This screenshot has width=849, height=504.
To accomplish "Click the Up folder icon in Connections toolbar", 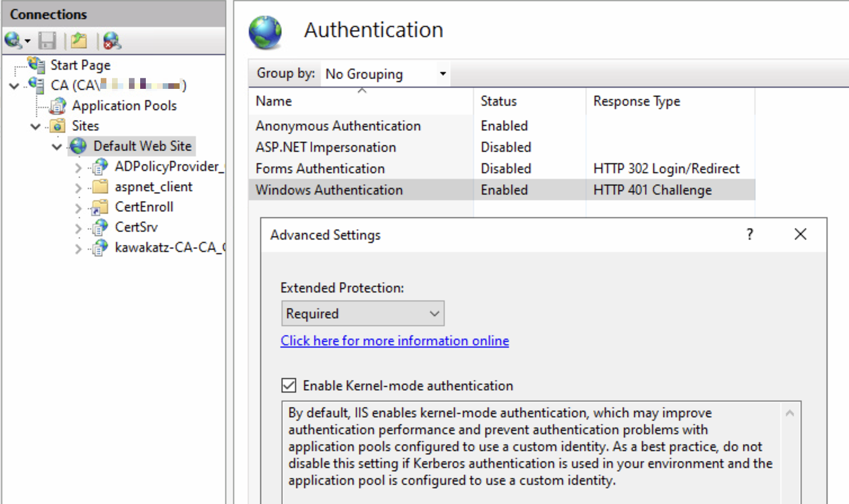I will coord(79,40).
